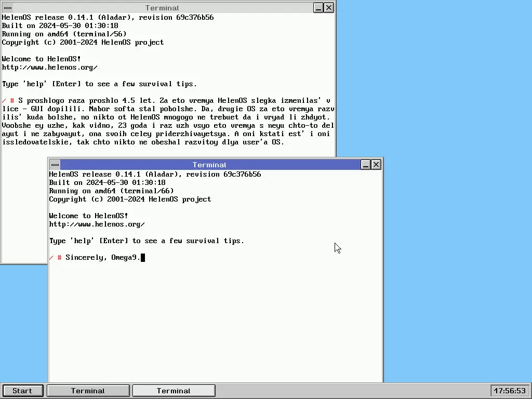532x399 pixels.
Task: Focus the gray title bar of the background Terminal
Action: 162,8
